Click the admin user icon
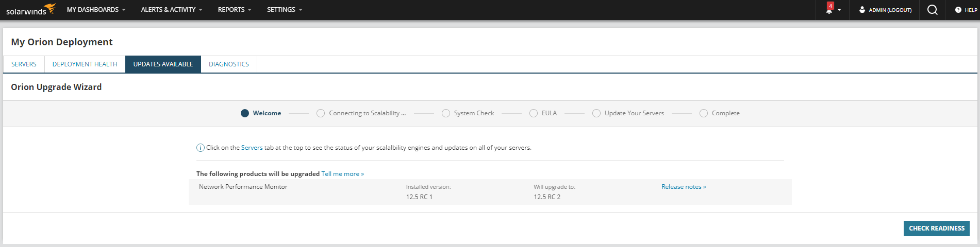This screenshot has width=980, height=247. [x=862, y=10]
